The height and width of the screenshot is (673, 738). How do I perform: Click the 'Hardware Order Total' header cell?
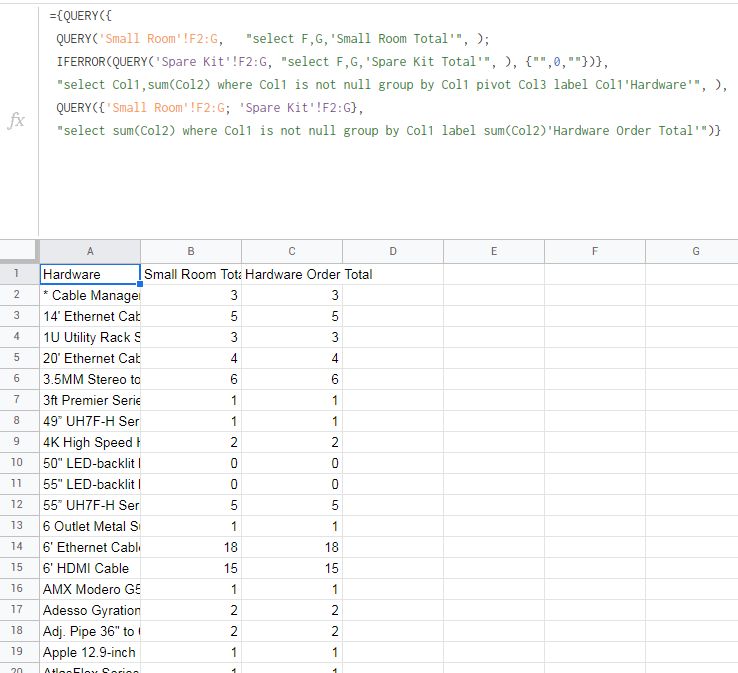[292, 274]
